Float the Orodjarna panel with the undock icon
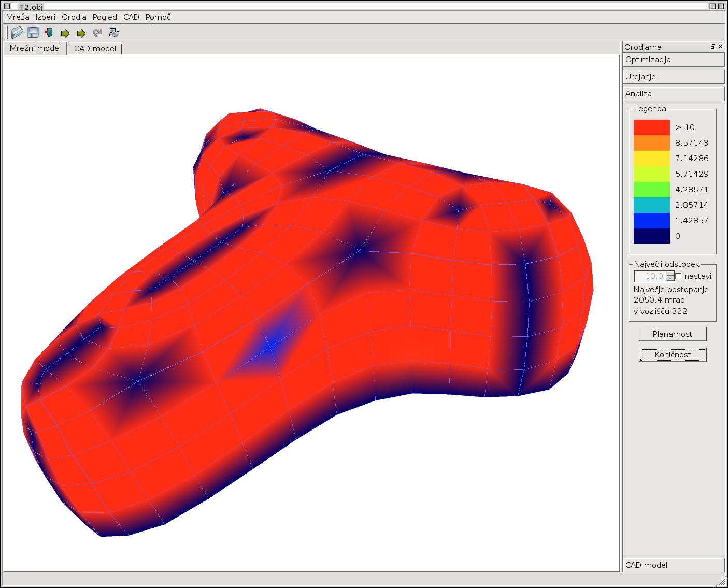 (x=713, y=47)
